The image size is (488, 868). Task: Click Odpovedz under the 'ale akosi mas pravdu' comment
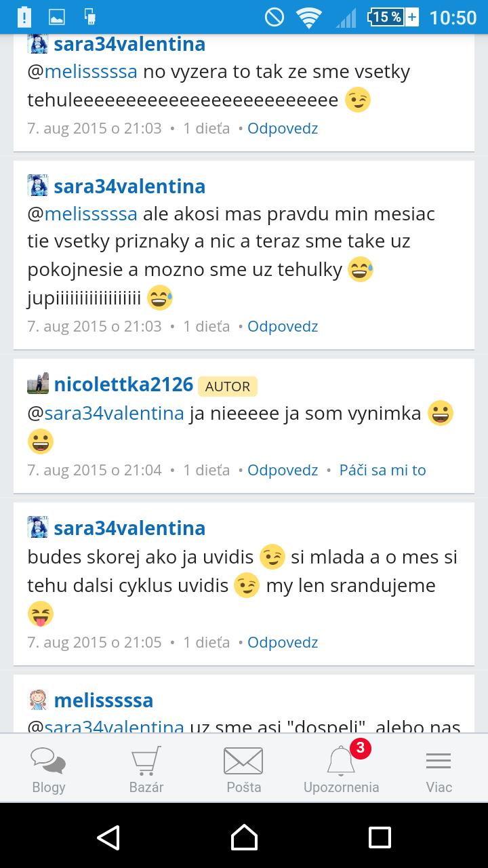[283, 326]
